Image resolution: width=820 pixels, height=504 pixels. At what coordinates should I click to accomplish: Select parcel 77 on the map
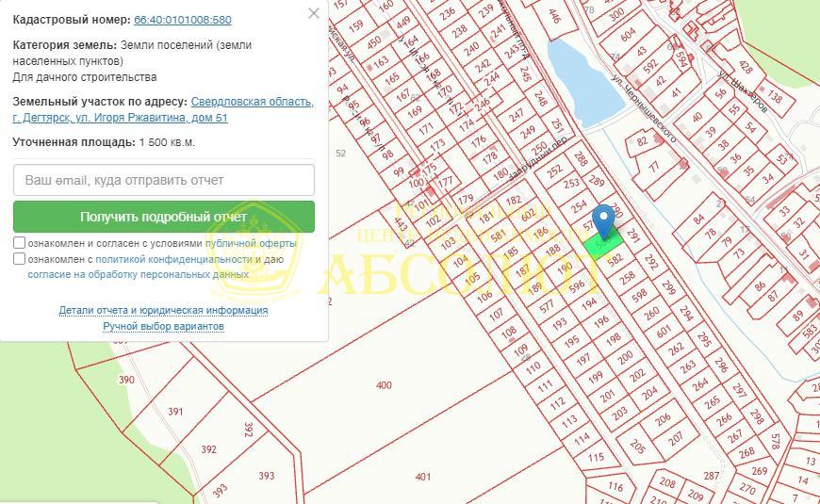pos(654,167)
